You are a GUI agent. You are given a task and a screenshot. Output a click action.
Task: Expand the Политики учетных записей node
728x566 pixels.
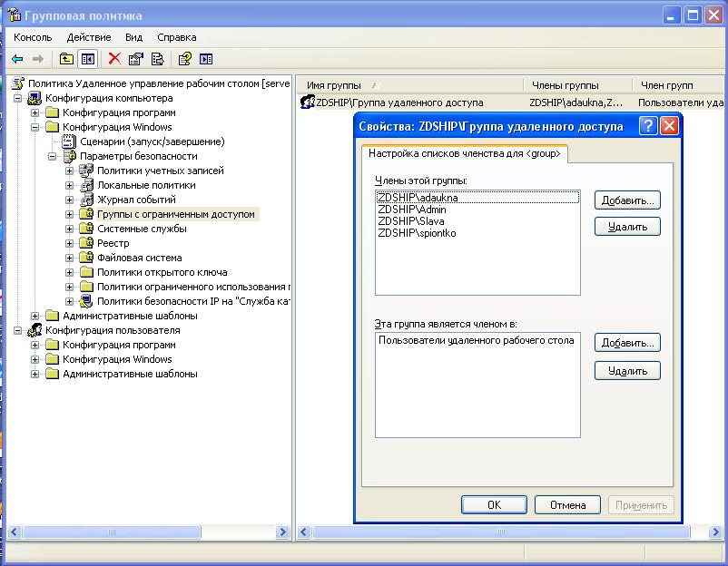pyautogui.click(x=69, y=171)
